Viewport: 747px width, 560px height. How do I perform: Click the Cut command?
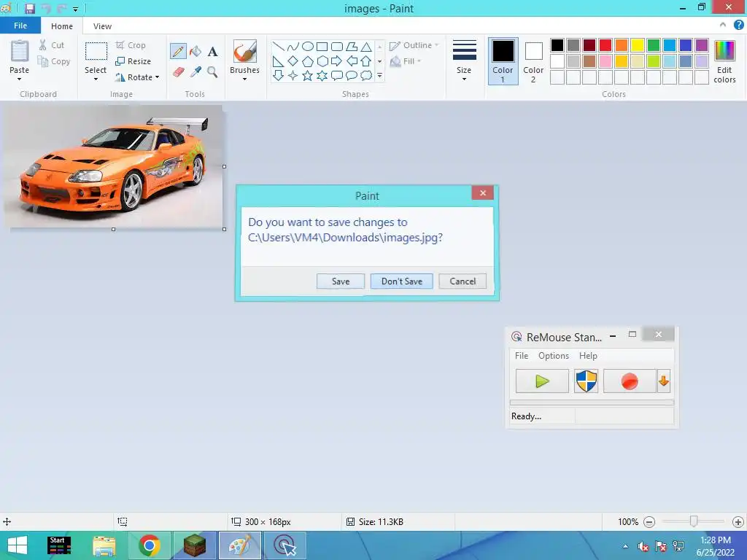52,45
